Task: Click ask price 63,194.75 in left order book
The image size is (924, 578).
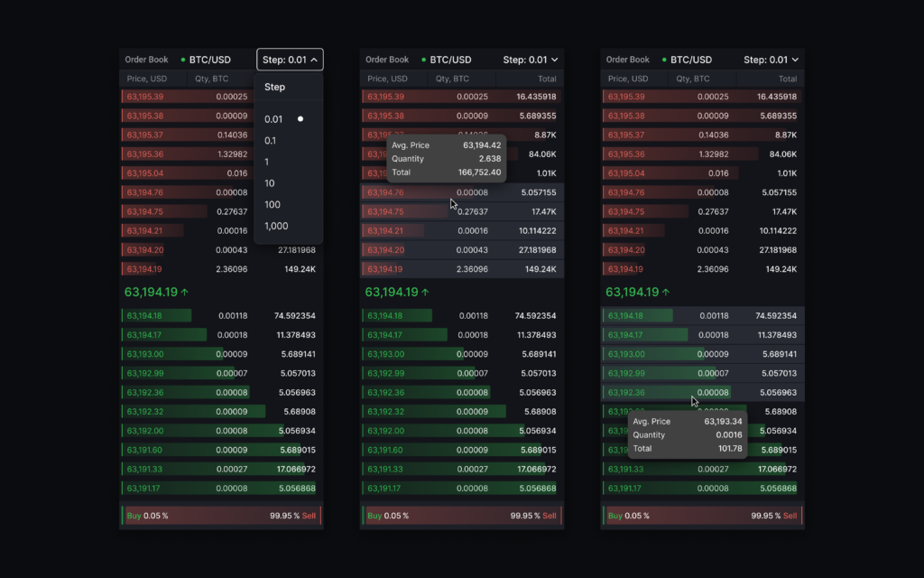Action: pos(145,211)
